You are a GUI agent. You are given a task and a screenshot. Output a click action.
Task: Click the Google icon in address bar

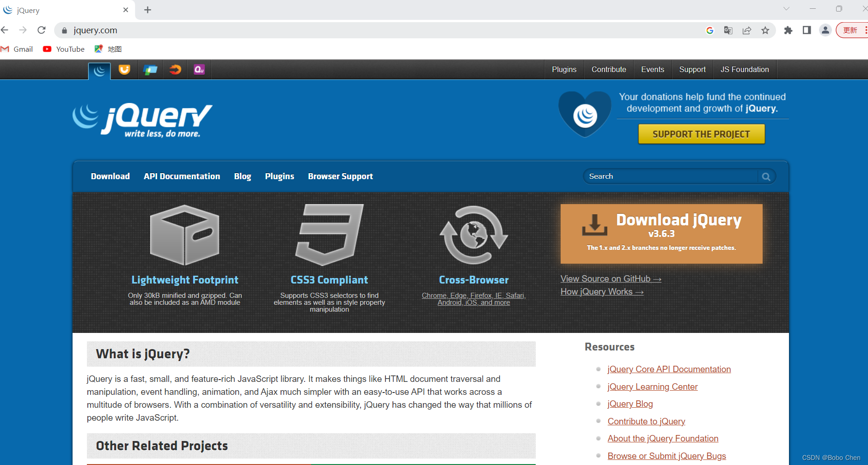click(x=710, y=30)
